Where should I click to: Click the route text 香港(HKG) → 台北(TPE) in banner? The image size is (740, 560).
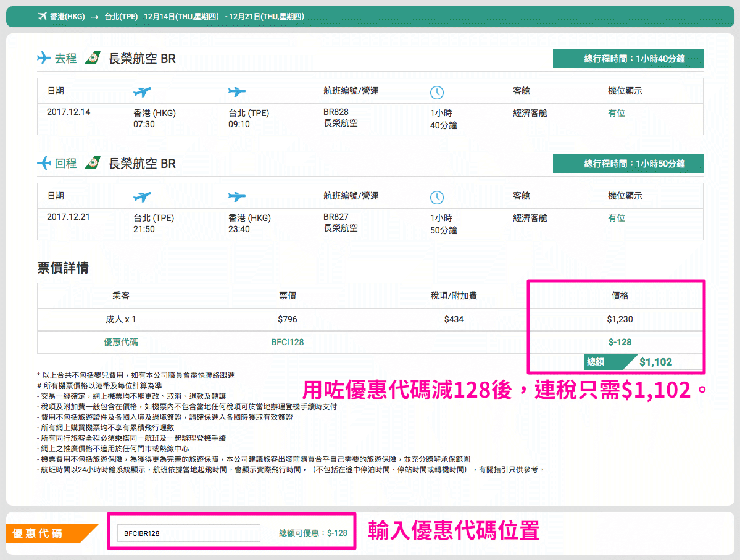(94, 17)
